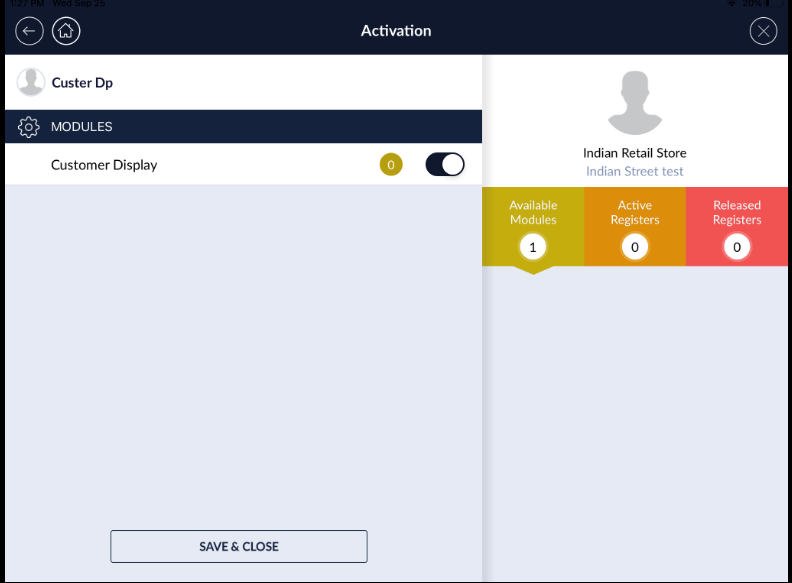Expand the MODULES section header

(x=243, y=127)
